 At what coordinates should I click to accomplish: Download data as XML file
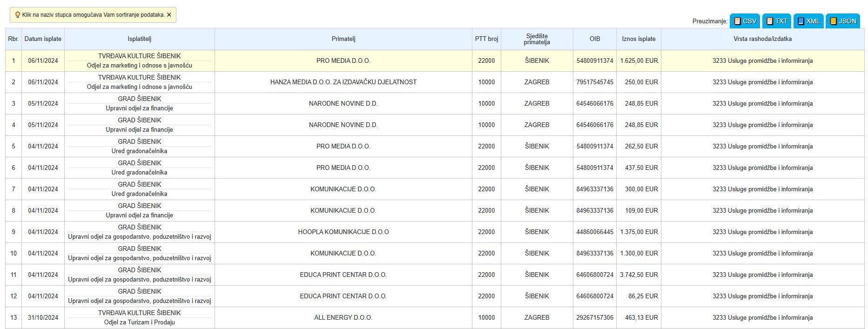pos(808,21)
